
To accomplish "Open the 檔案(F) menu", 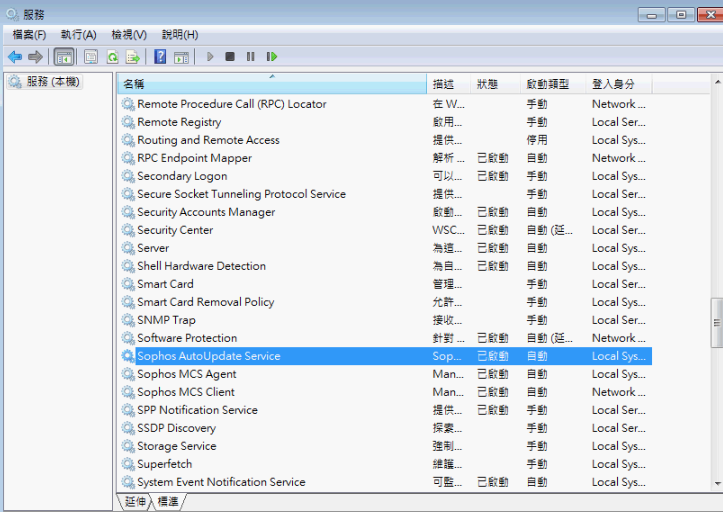I will click(29, 35).
